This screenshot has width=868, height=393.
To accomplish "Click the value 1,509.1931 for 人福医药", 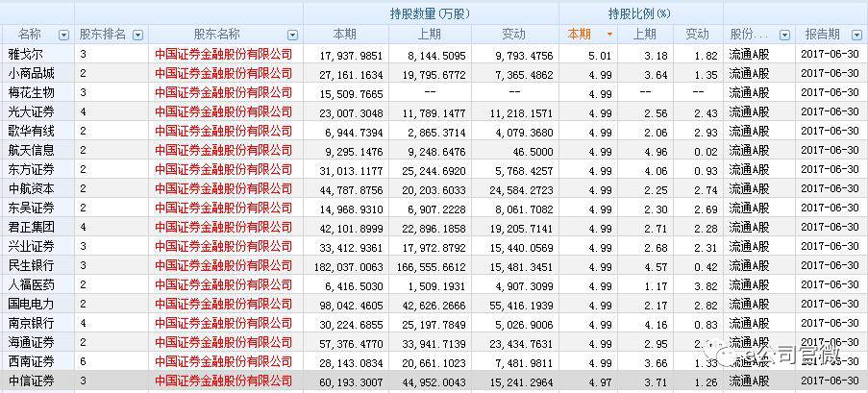I will pyautogui.click(x=437, y=286).
